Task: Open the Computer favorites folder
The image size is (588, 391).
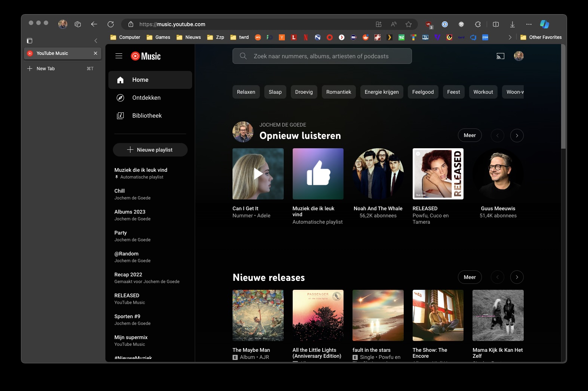Action: click(x=125, y=37)
